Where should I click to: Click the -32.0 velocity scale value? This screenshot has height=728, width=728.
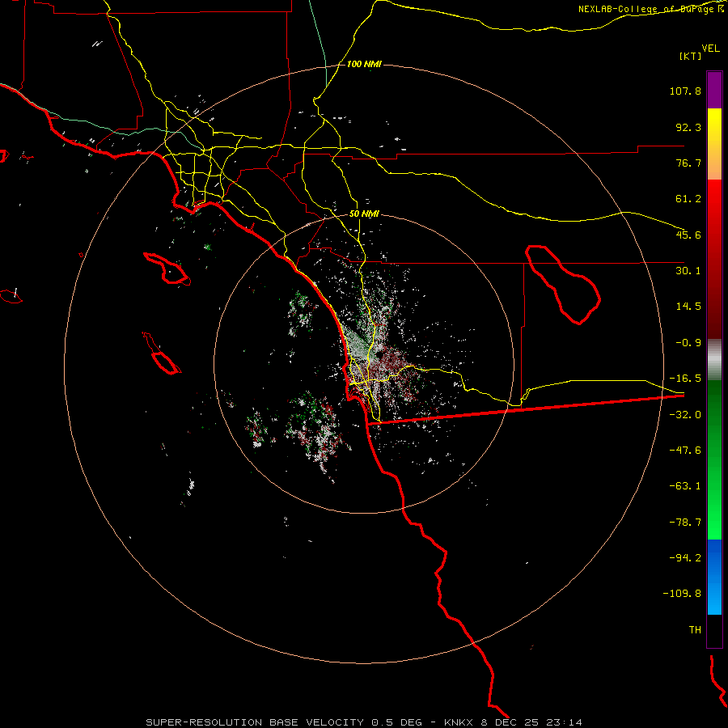[685, 415]
